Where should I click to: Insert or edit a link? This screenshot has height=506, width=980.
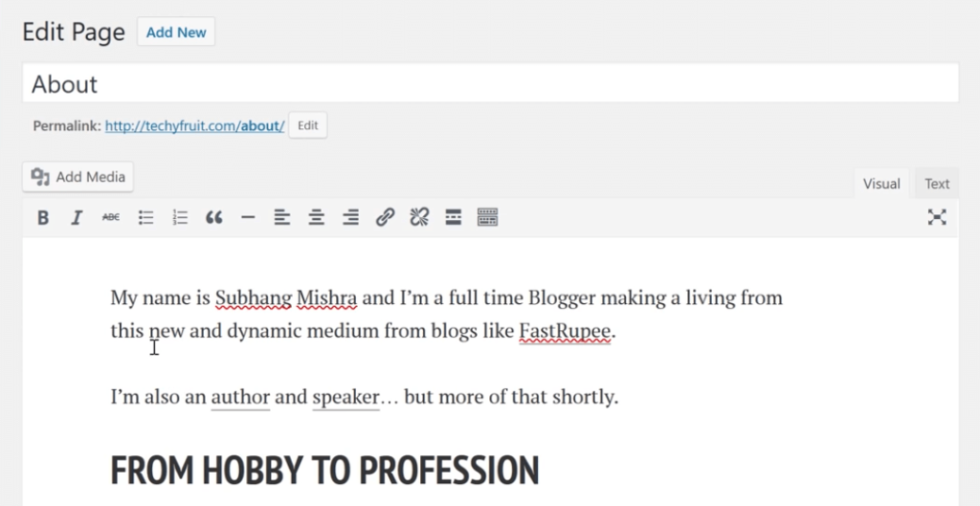tap(385, 217)
